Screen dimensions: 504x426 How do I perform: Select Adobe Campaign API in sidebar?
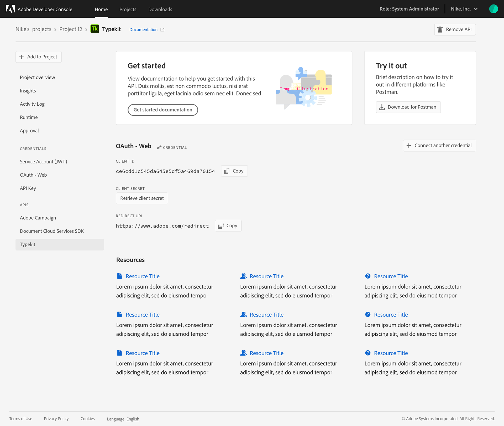(x=38, y=218)
